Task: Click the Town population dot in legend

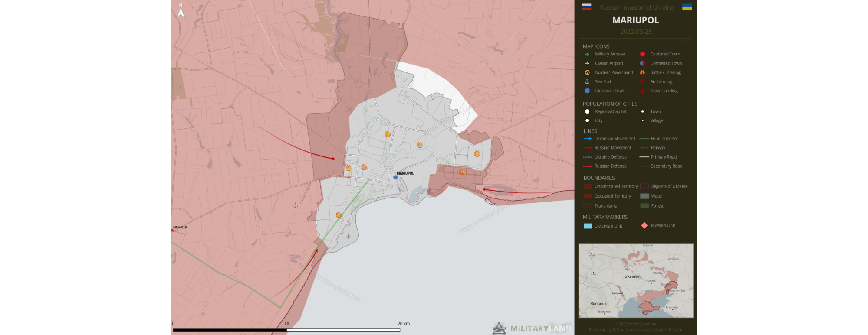Action: (643, 111)
